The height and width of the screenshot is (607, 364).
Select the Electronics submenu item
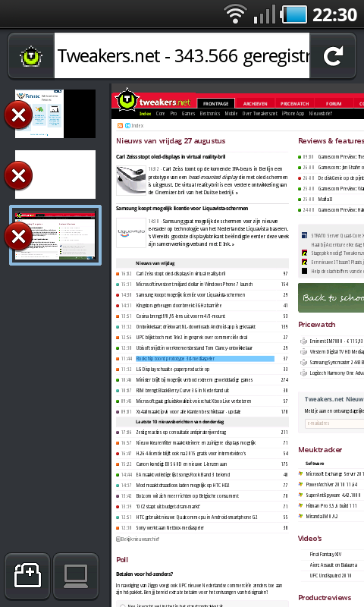coord(209,113)
